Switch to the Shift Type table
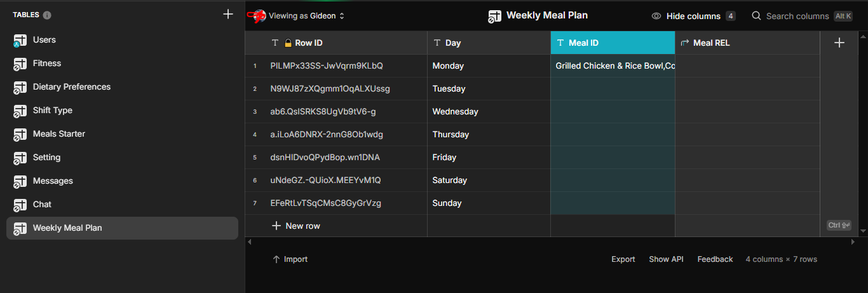868x293 pixels. tap(53, 111)
